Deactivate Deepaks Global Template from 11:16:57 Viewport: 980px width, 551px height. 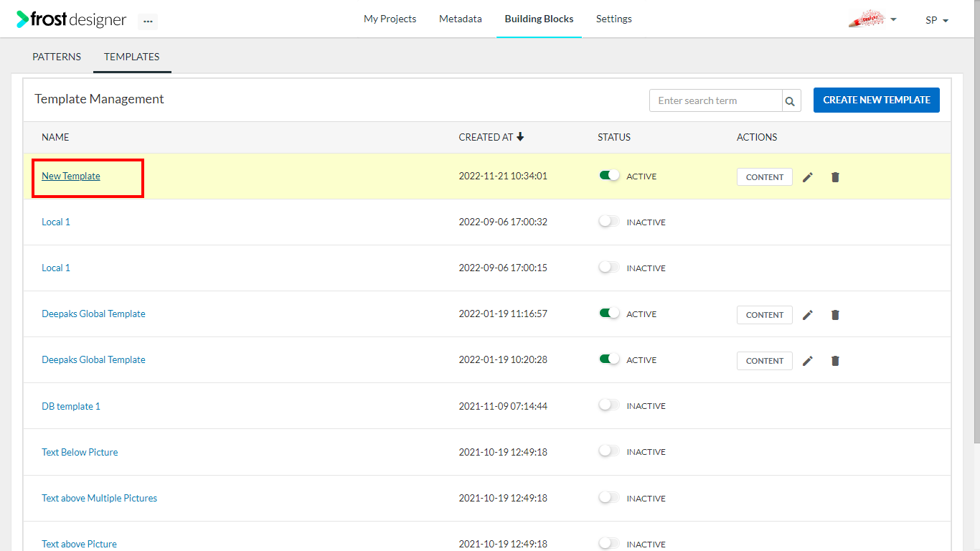(609, 314)
